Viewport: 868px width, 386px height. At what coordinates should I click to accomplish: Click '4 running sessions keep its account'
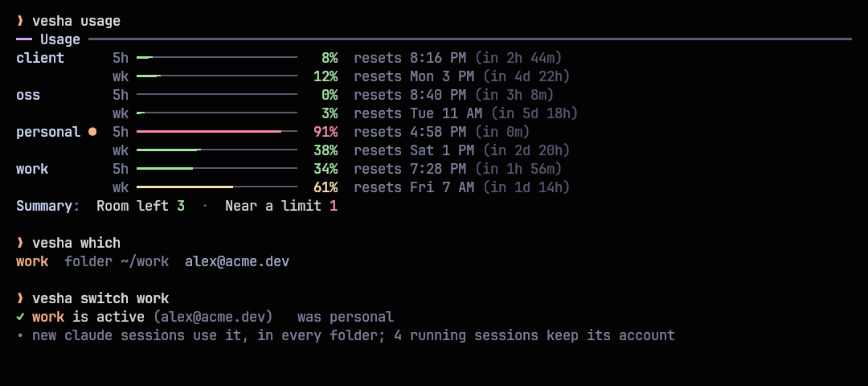[534, 335]
